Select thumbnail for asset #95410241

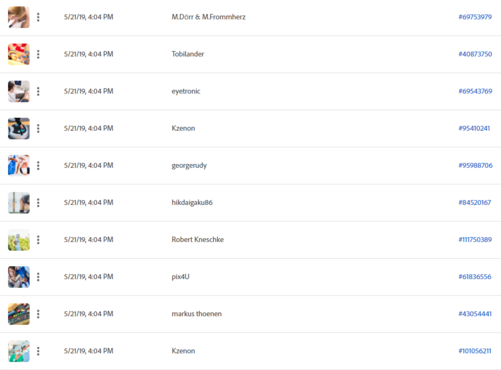pyautogui.click(x=19, y=128)
